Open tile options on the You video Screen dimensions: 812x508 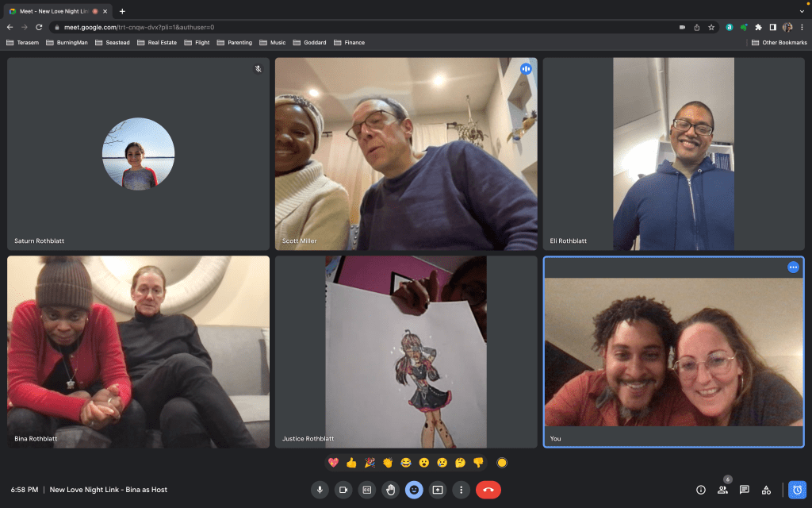792,267
